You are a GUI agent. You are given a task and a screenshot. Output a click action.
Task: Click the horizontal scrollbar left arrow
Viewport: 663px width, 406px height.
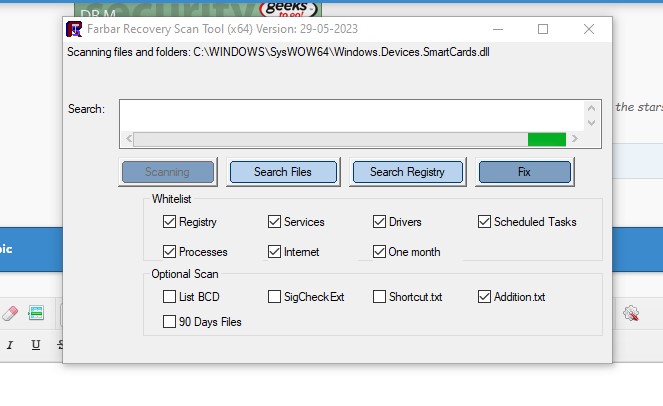click(129, 139)
